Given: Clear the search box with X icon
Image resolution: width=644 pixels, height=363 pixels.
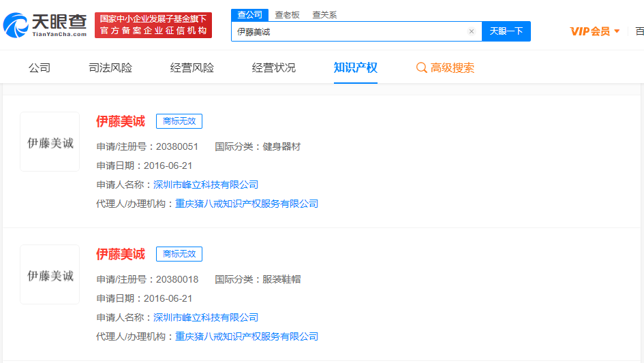Looking at the screenshot, I should [x=472, y=31].
